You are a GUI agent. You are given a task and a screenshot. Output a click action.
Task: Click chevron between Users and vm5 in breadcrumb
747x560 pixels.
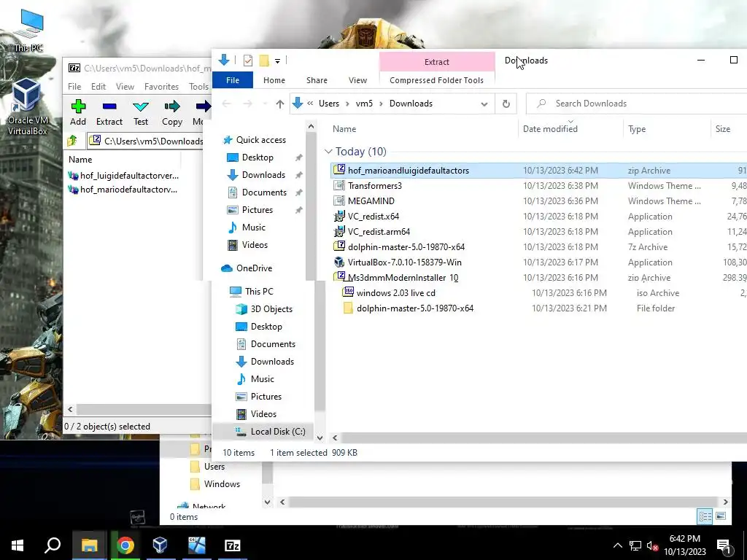[x=347, y=104]
